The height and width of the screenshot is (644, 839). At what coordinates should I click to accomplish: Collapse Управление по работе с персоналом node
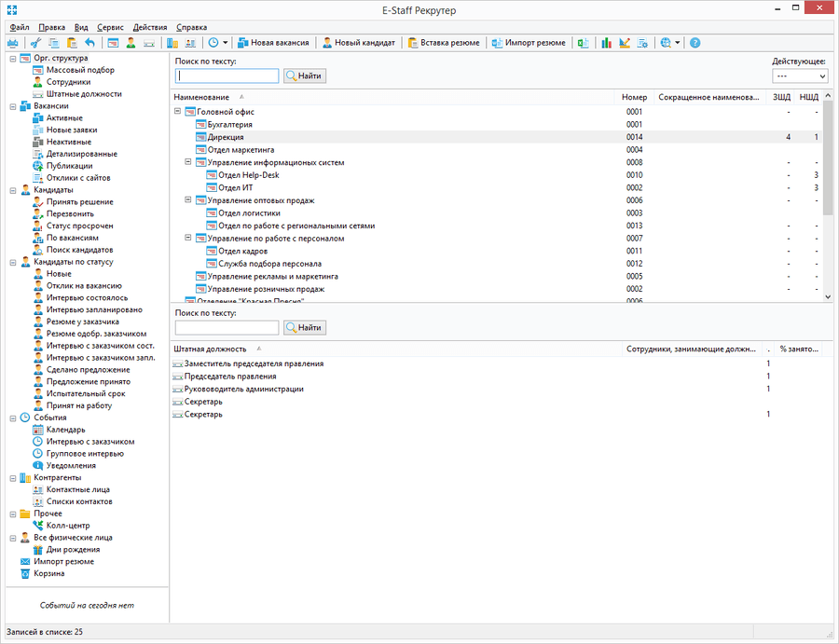click(x=188, y=238)
